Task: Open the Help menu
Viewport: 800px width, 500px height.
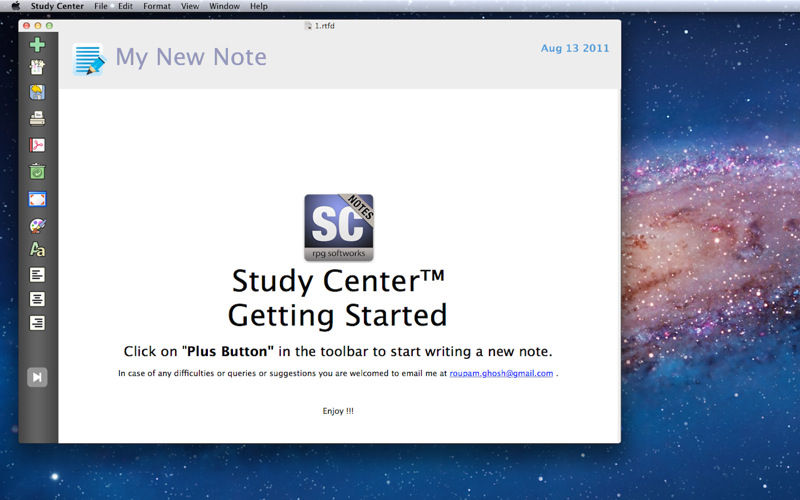Action: [259, 6]
